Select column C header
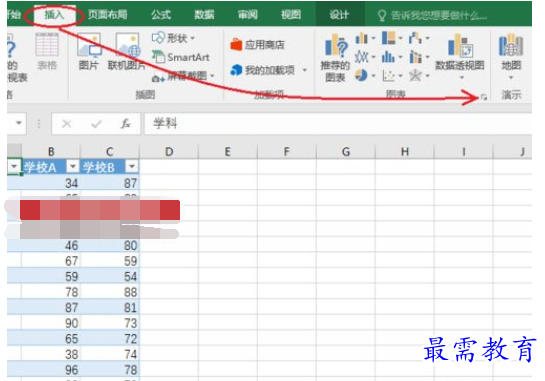 coord(109,152)
